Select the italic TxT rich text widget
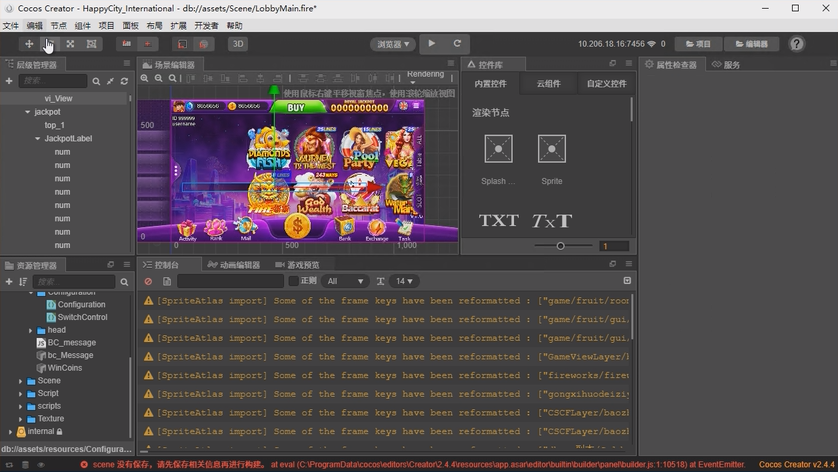Viewport: 838px width, 472px height. [552, 220]
